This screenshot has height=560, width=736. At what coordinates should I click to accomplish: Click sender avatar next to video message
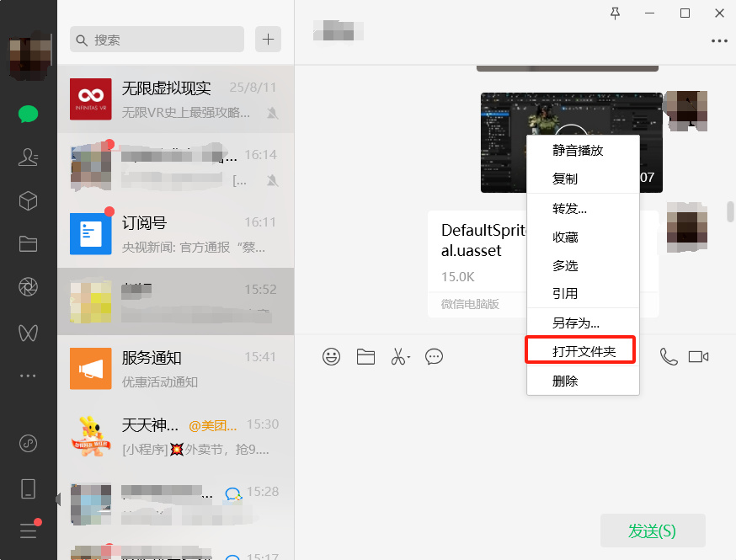[x=686, y=111]
